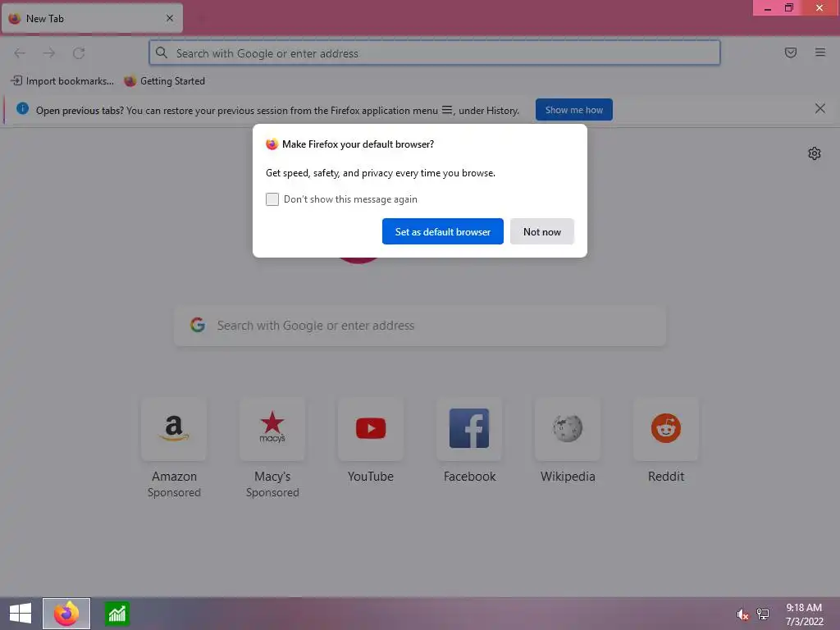Click the Not now button
The image size is (840, 630).
coord(542,231)
